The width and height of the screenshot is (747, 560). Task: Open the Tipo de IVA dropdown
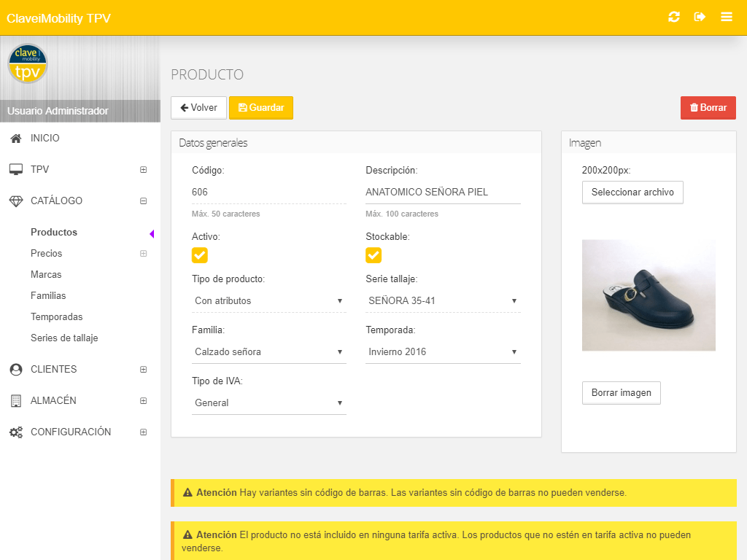(x=268, y=402)
